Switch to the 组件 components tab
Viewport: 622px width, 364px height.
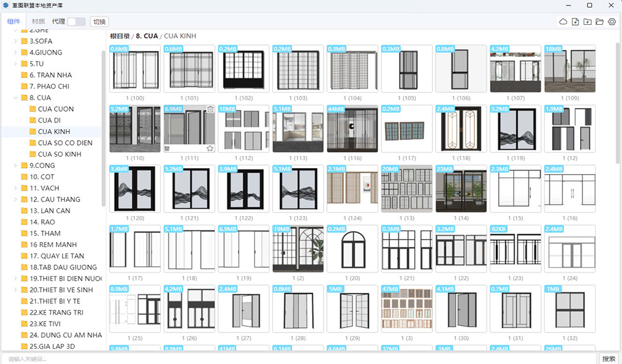click(13, 22)
